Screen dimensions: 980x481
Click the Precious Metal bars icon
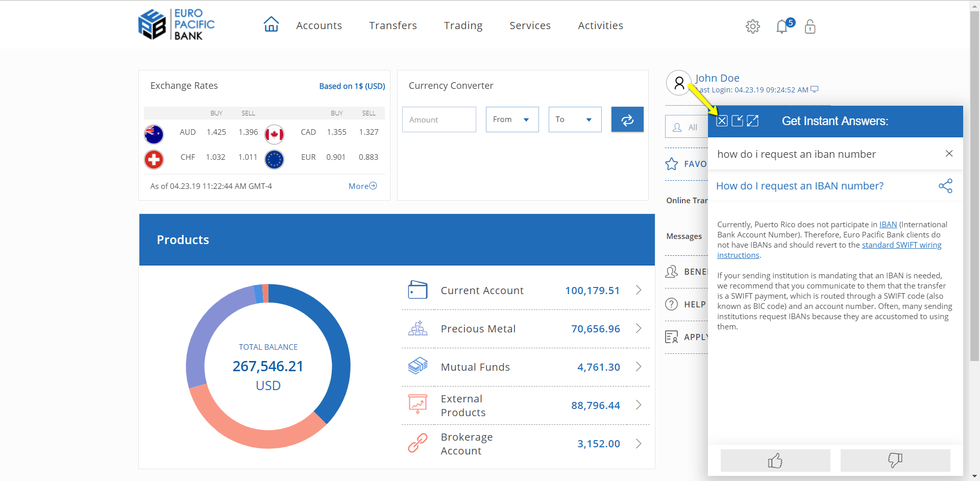tap(418, 328)
